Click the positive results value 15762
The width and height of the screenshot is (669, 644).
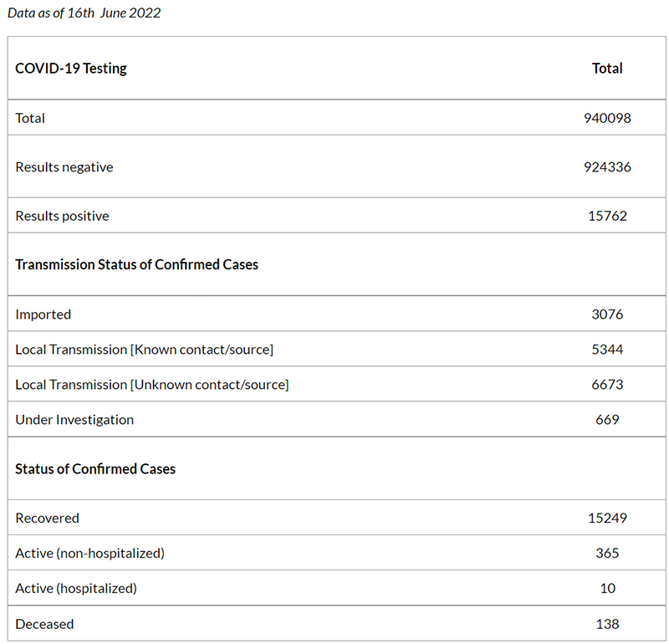[607, 216]
